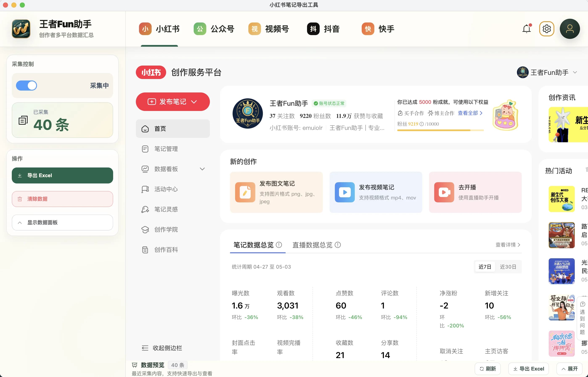Click the green 导出 Excel button in 操作
The image size is (588, 377).
[x=62, y=175]
